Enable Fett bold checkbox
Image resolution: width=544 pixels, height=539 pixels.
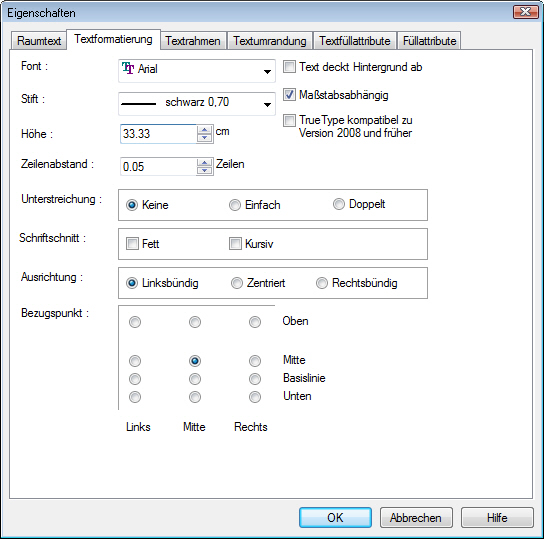132,243
